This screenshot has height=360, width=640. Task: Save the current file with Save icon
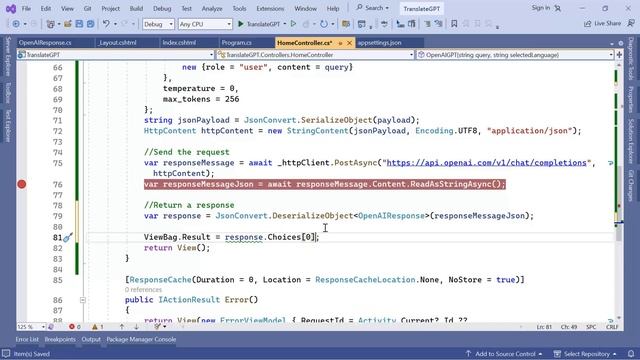tap(79, 24)
